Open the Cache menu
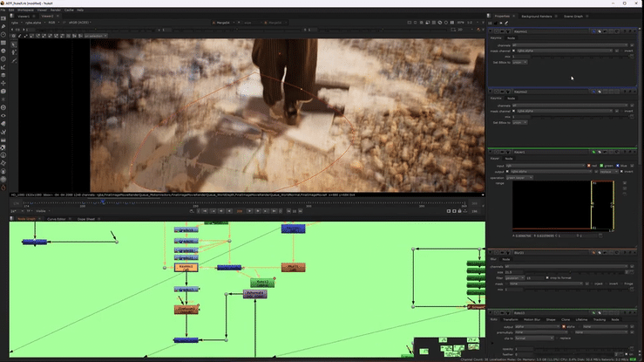The width and height of the screenshot is (644, 362). click(69, 10)
